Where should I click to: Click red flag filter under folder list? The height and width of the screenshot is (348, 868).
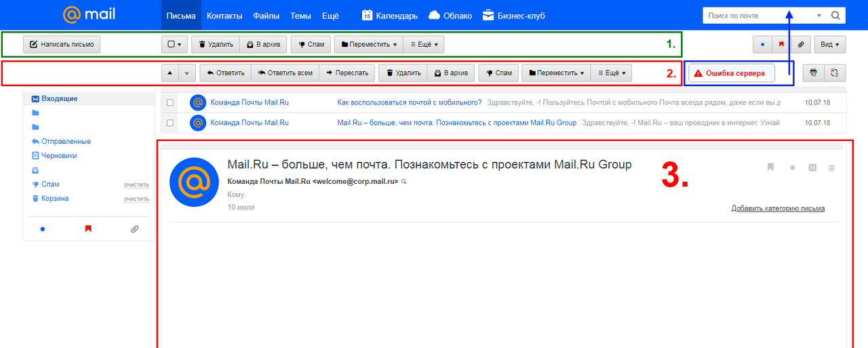coord(88,229)
